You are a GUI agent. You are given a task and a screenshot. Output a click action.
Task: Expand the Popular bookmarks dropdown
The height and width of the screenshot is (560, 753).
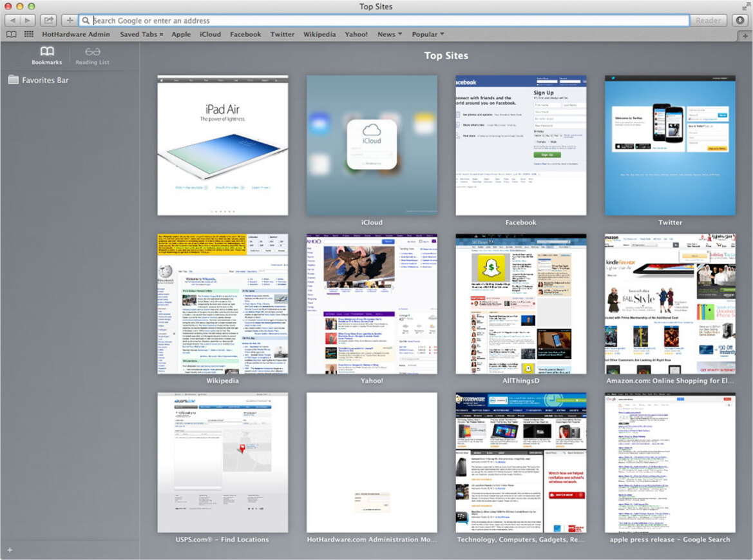coord(428,34)
